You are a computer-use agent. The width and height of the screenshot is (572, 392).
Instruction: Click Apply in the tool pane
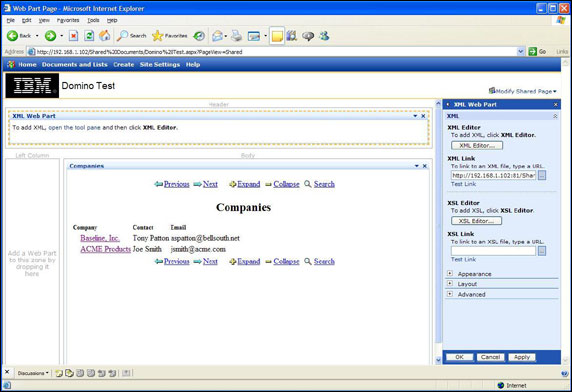click(522, 357)
